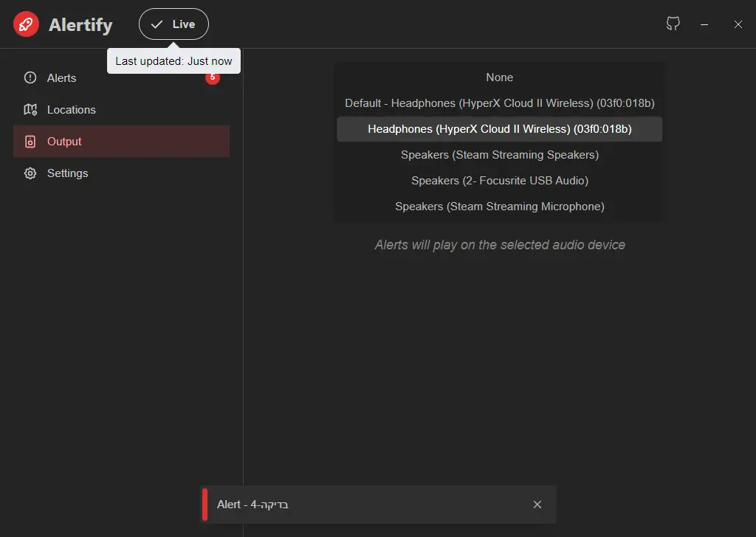Click the Output speaker icon in sidebar
This screenshot has height=537, width=756.
point(30,141)
